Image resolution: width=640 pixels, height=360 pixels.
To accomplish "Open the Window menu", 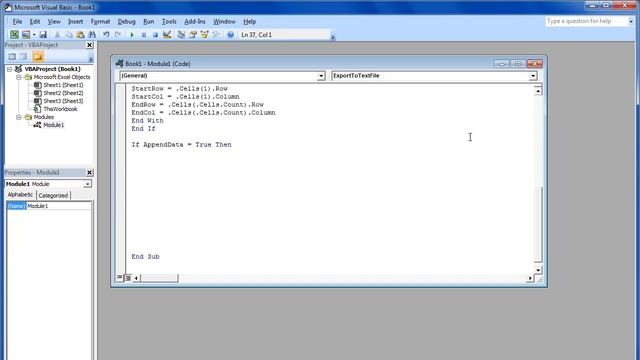I will pyautogui.click(x=224, y=22).
